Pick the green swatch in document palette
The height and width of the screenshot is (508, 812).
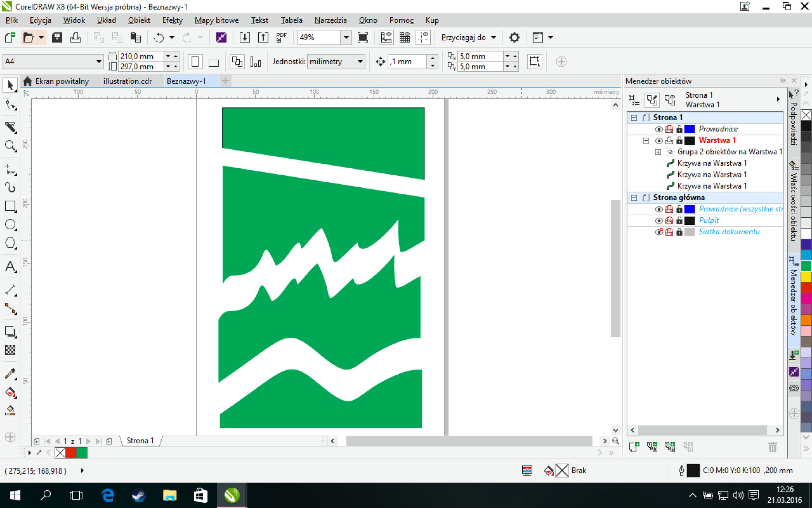pyautogui.click(x=82, y=453)
